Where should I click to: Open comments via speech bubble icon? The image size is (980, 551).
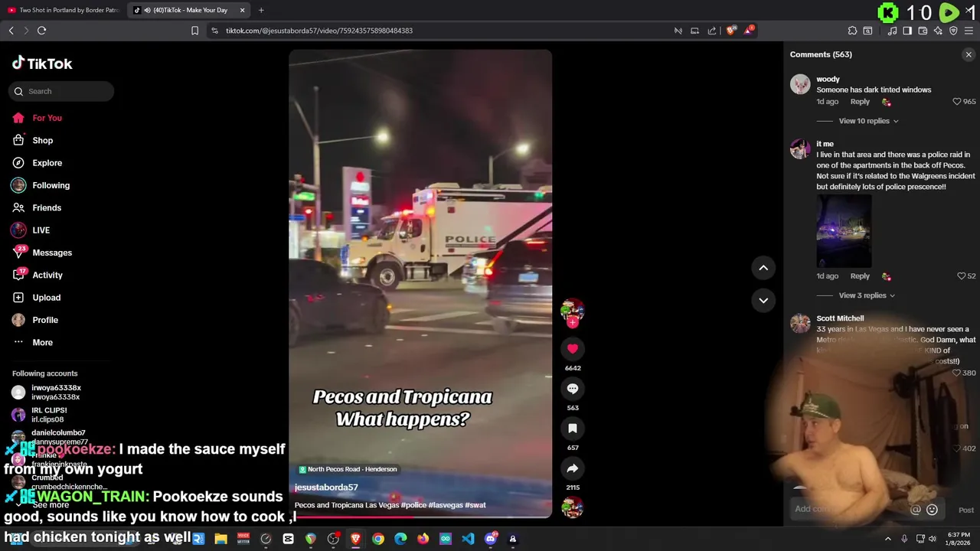[572, 389]
